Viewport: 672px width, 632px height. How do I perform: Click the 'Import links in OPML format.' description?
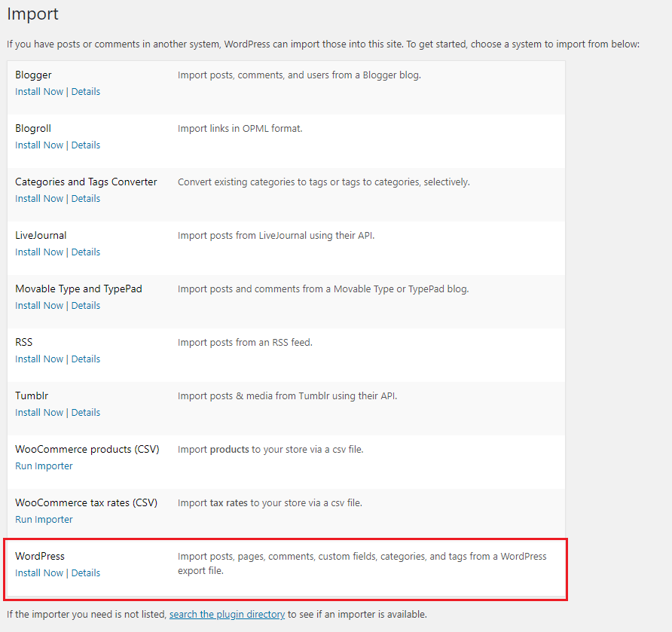[x=240, y=129]
